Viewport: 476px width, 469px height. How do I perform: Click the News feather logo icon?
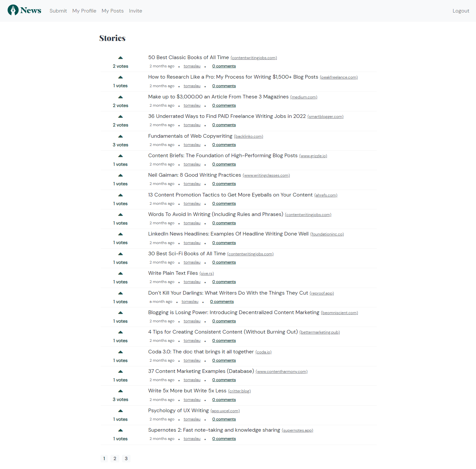coord(13,10)
